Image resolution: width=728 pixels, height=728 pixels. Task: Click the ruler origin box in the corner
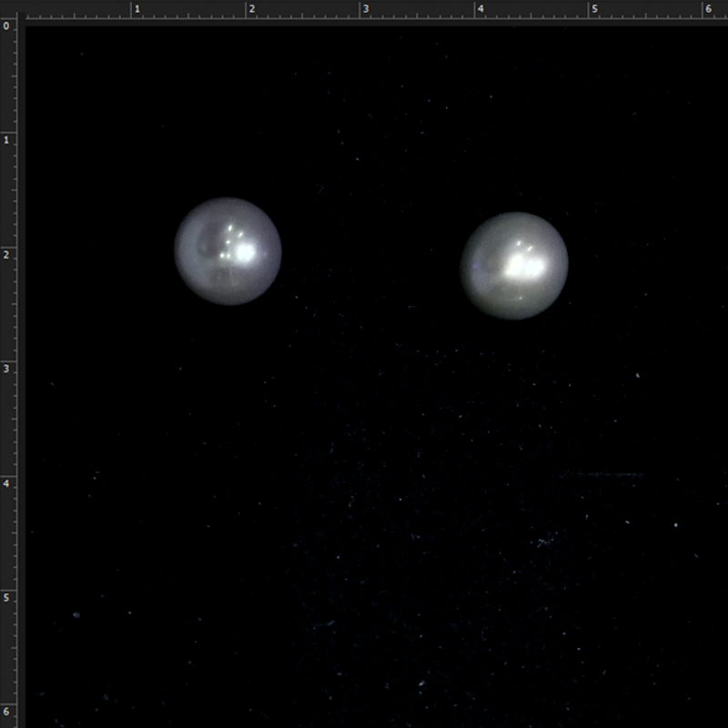coord(8,8)
